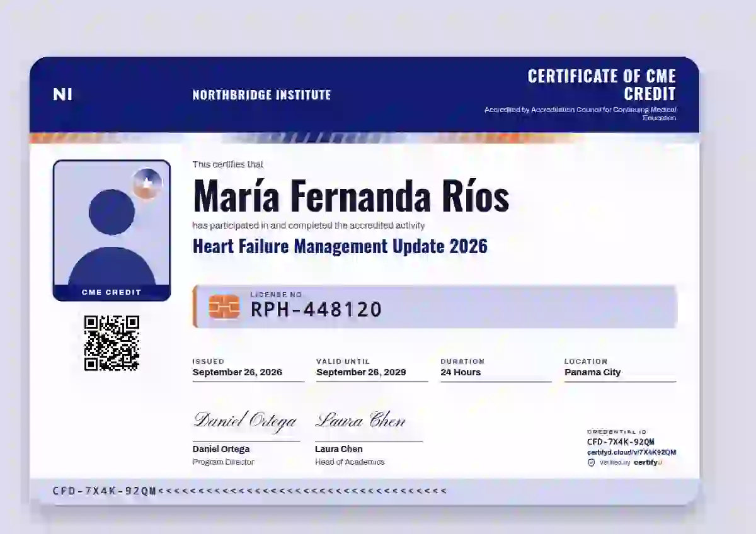Click the certifyd brand logo text
Screen dimensions: 756x534
[x=647, y=462]
